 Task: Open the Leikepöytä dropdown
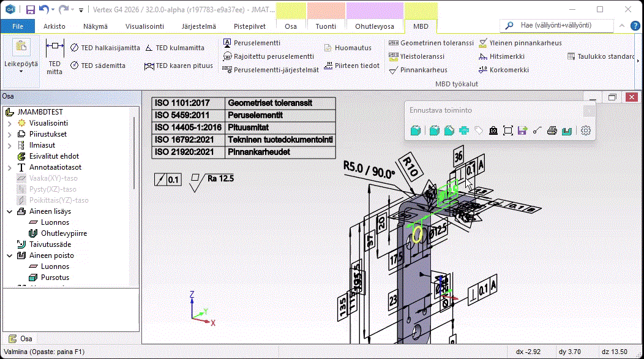tap(21, 71)
